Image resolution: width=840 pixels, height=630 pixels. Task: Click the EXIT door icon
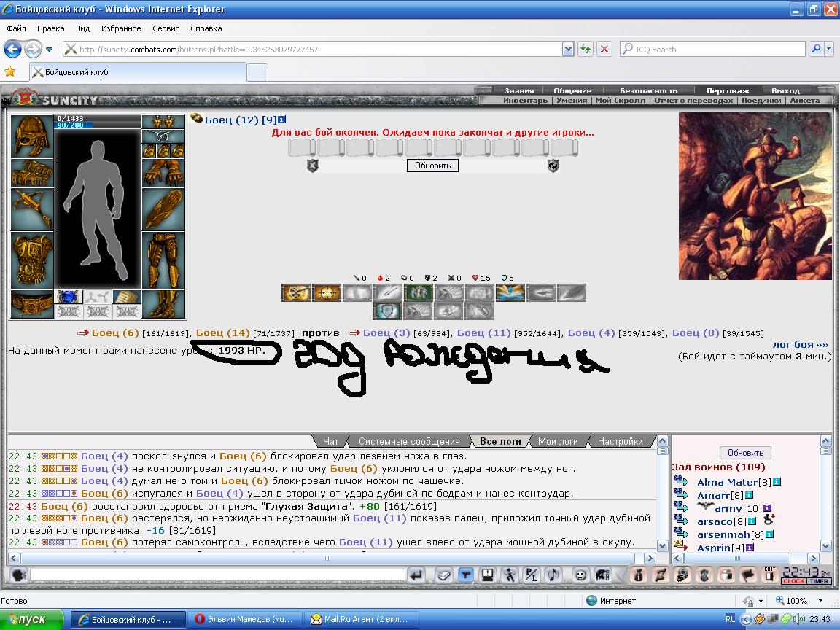(769, 575)
